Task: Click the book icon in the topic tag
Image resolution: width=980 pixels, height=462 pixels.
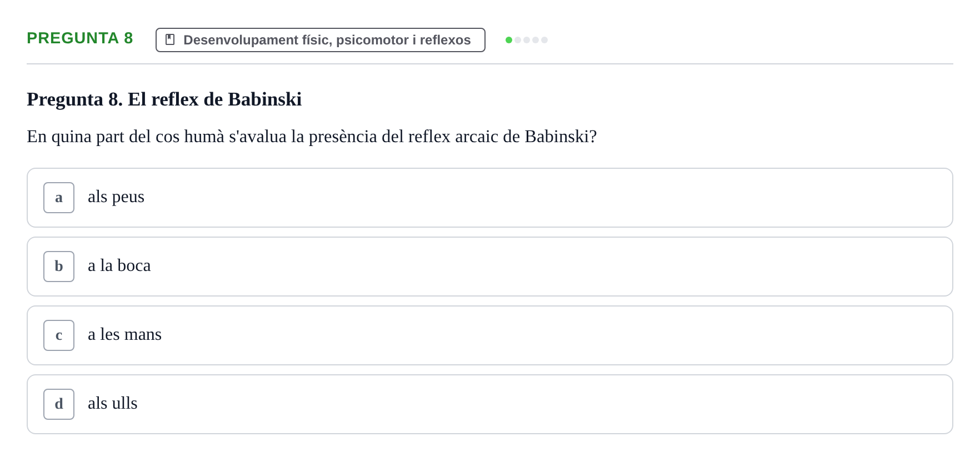Action: coord(170,39)
